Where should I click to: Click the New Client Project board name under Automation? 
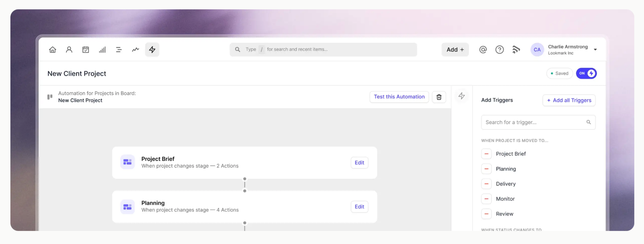(80, 100)
